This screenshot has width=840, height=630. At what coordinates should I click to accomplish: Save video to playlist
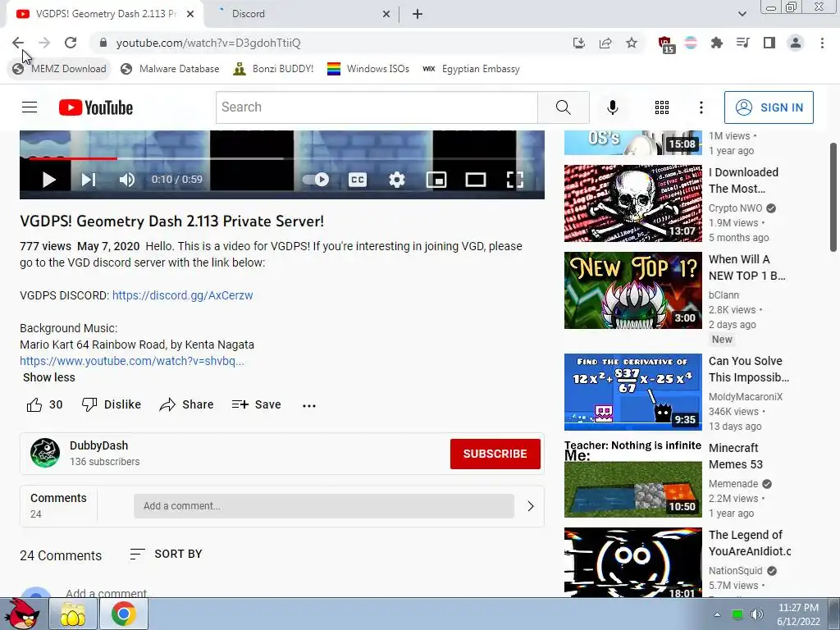click(256, 404)
